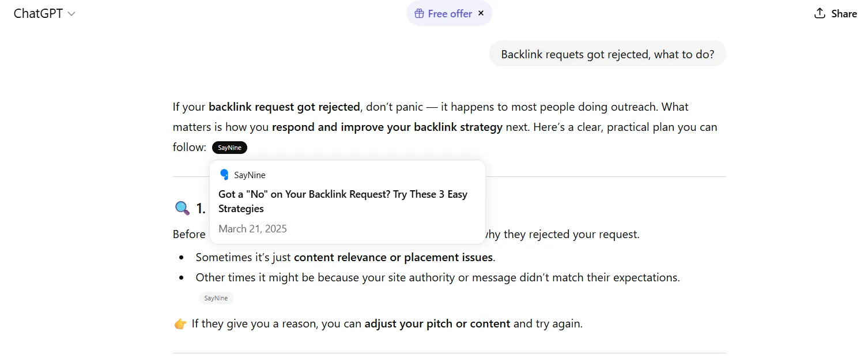Open the Free offer promotion

(450, 14)
